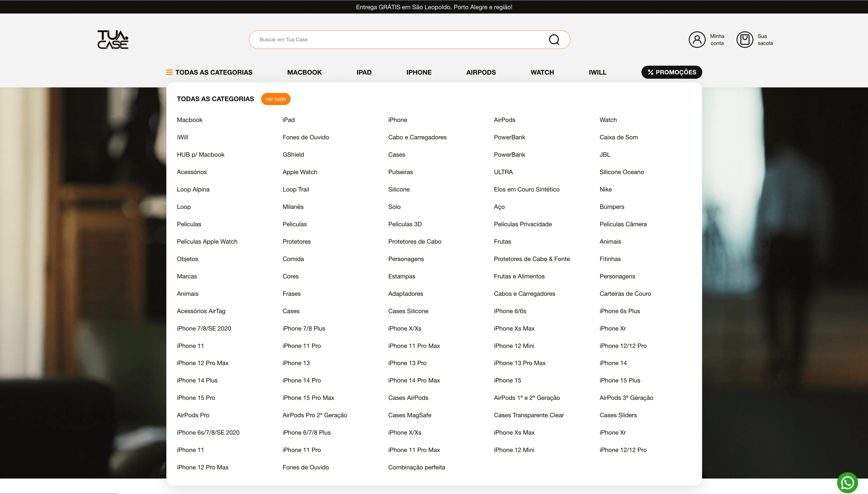Open Silicone Oceano category
This screenshot has width=868, height=494.
click(x=622, y=172)
